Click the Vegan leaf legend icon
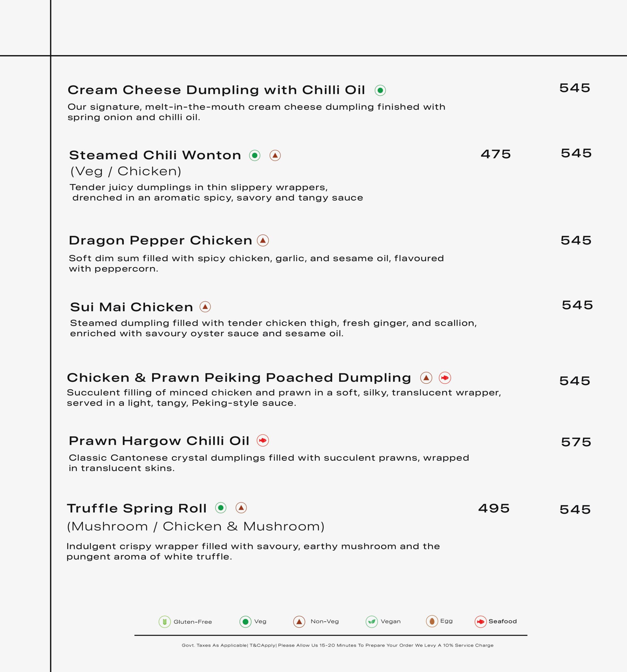 coord(371,622)
